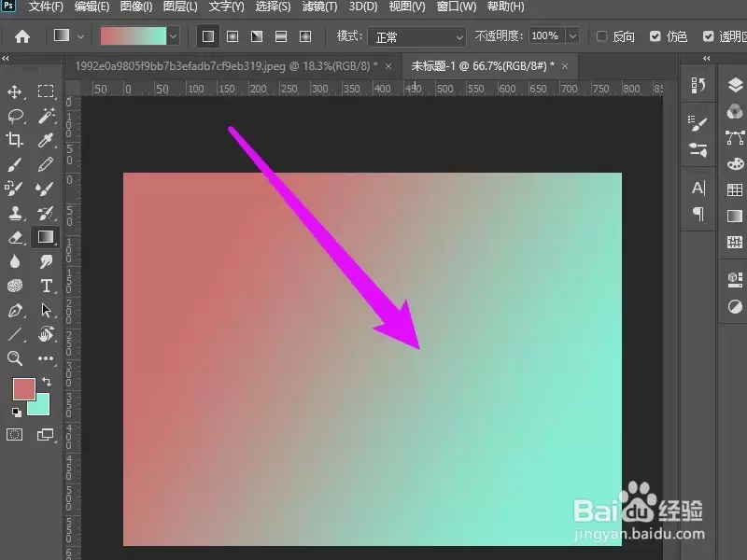Switch to the 未标题-1 document tab
The width and height of the screenshot is (747, 560).
[x=483, y=66]
